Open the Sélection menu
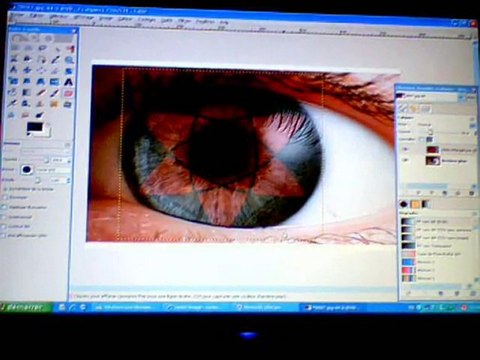Image resolution: width=480 pixels, height=360 pixels. pyautogui.click(x=59, y=16)
